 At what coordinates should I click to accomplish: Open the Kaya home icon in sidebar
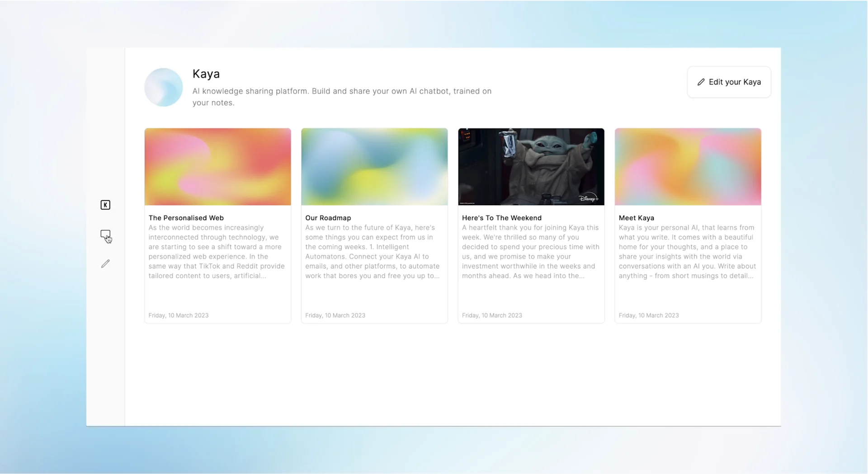click(105, 205)
